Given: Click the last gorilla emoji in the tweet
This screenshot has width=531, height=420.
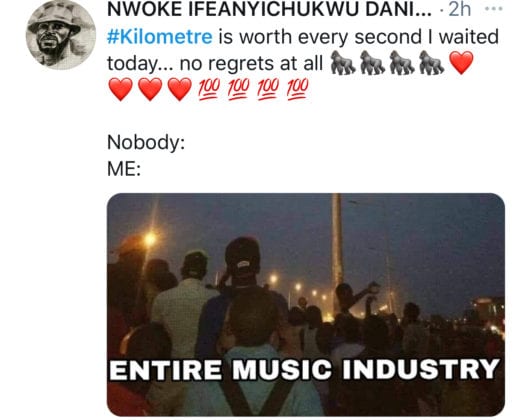Looking at the screenshot, I should (431, 63).
